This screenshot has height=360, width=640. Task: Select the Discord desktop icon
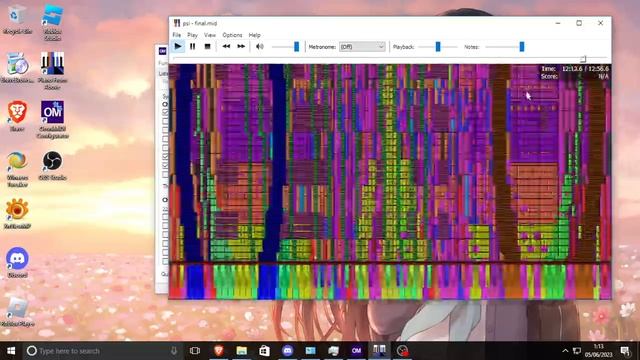17,262
